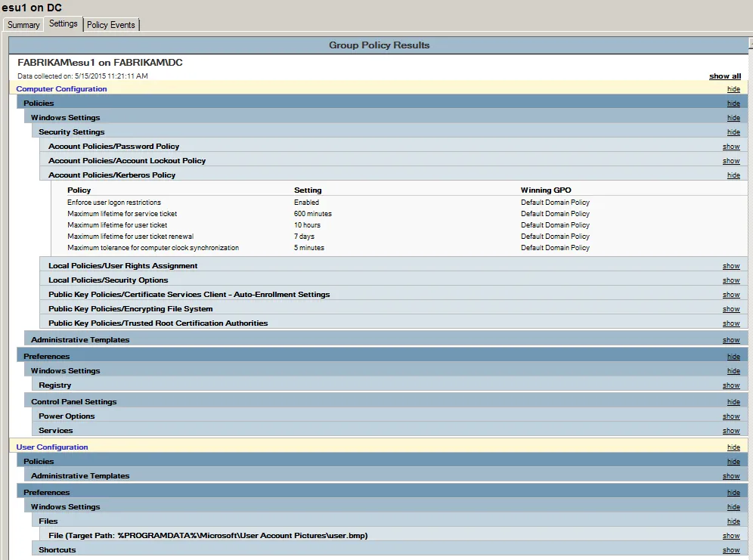The image size is (753, 560).
Task: Select the Settings tab
Action: pos(64,23)
